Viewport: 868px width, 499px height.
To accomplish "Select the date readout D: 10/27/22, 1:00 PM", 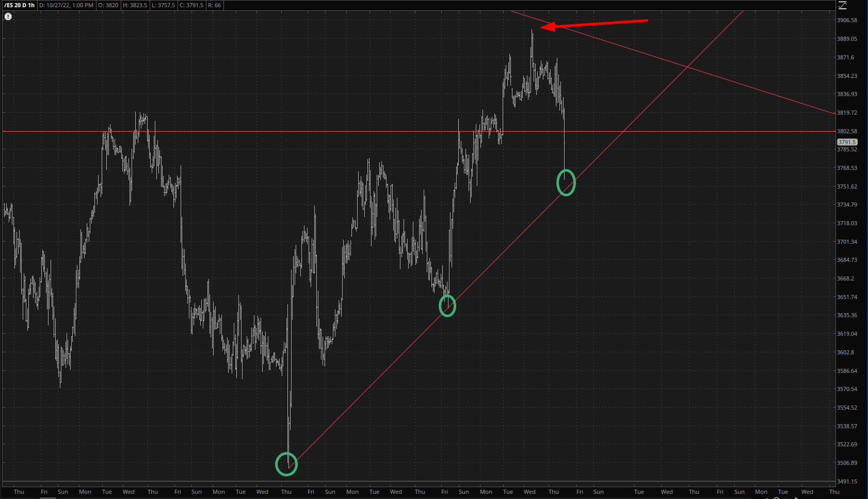I will pos(67,5).
